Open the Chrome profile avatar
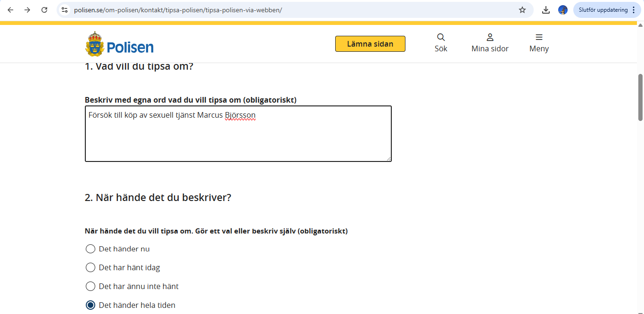 point(563,10)
